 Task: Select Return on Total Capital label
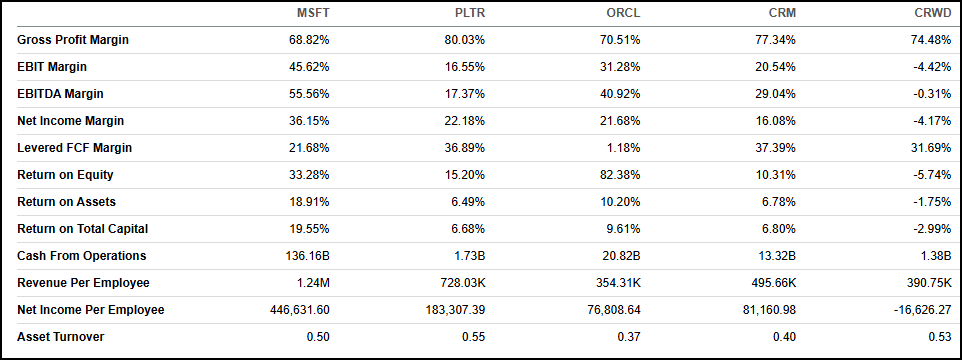point(83,229)
